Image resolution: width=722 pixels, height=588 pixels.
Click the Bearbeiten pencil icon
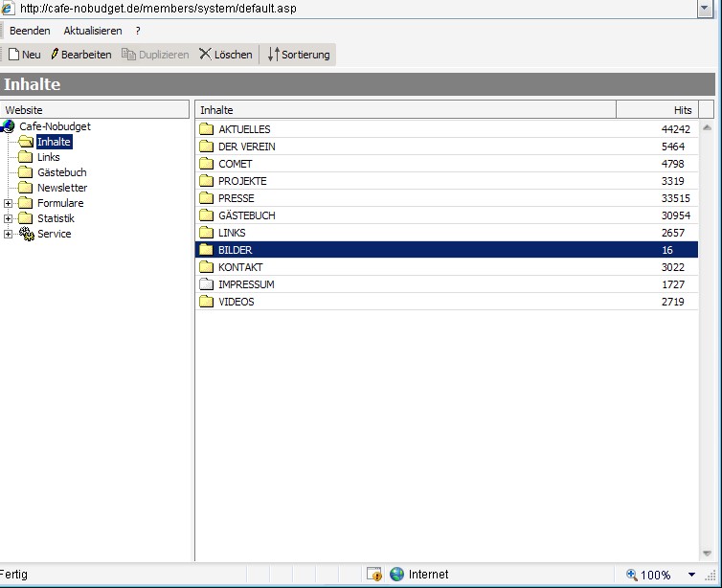(x=55, y=55)
